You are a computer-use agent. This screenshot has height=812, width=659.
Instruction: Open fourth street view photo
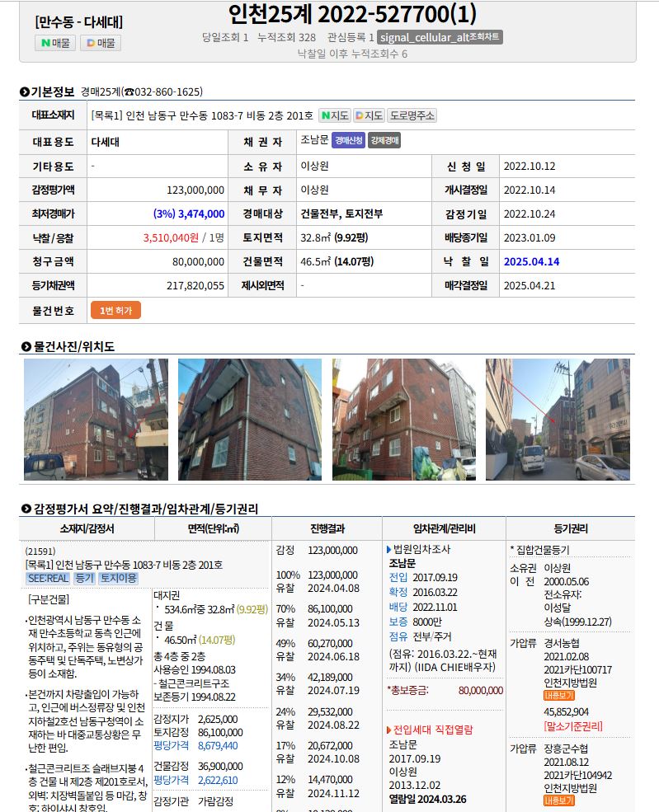click(558, 420)
